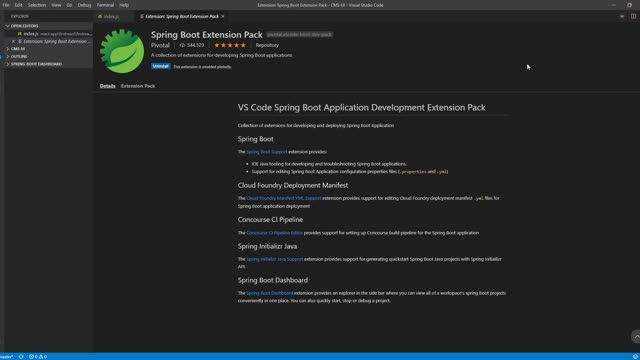Close the extension entry in Open Editors
The width and height of the screenshot is (640, 360).
coord(13,41)
